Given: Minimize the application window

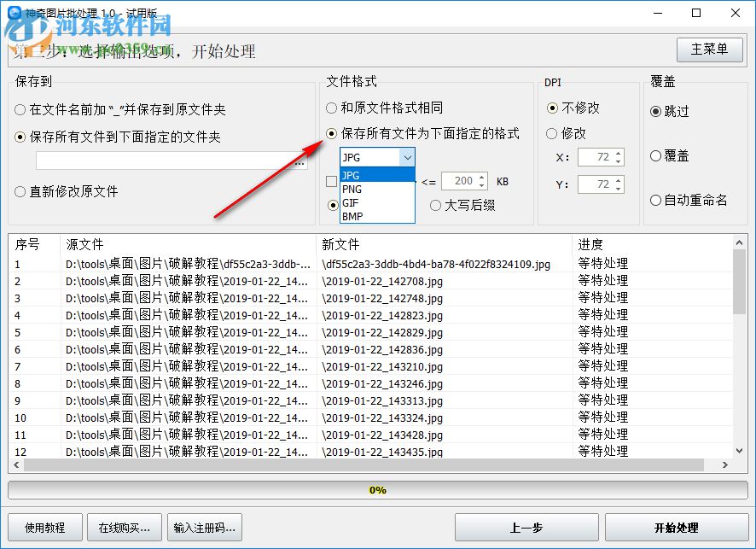Looking at the screenshot, I should point(658,13).
